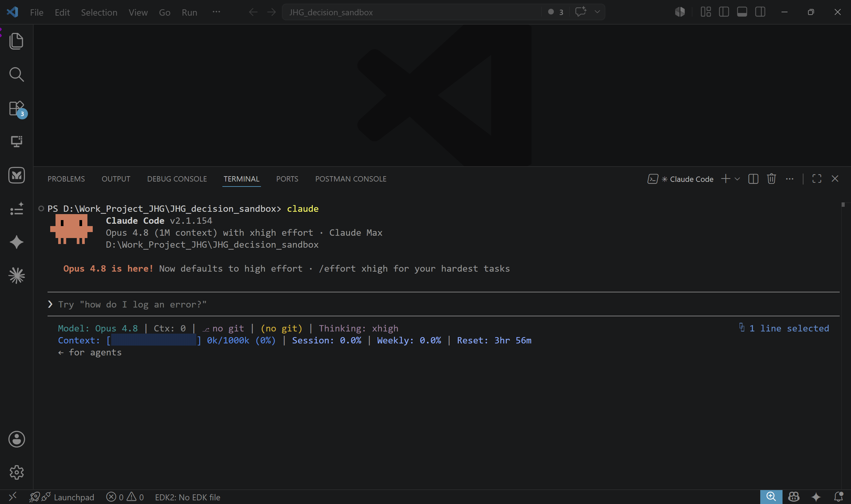The image size is (851, 504).
Task: Click 'Model: Opus 4.8' status text
Action: pos(98,328)
